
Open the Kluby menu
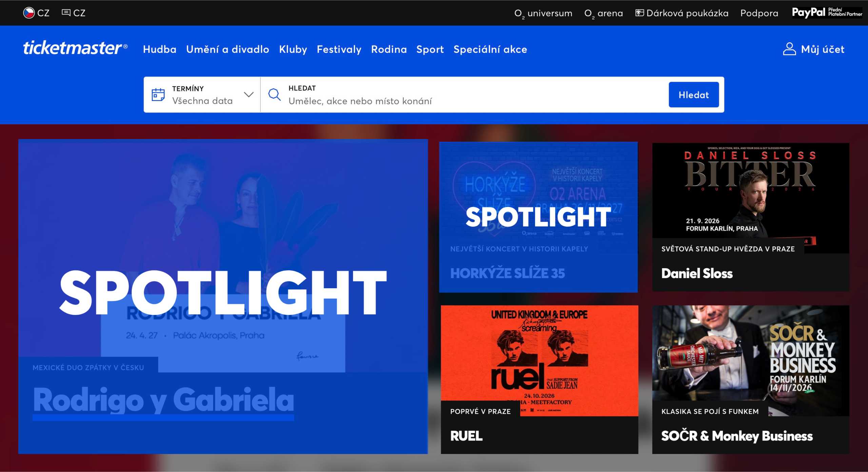tap(293, 50)
